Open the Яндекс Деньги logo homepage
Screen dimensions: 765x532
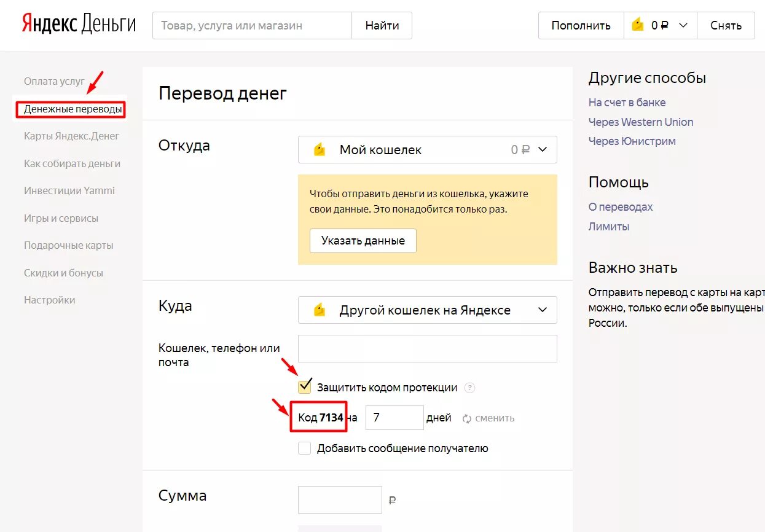point(79,25)
